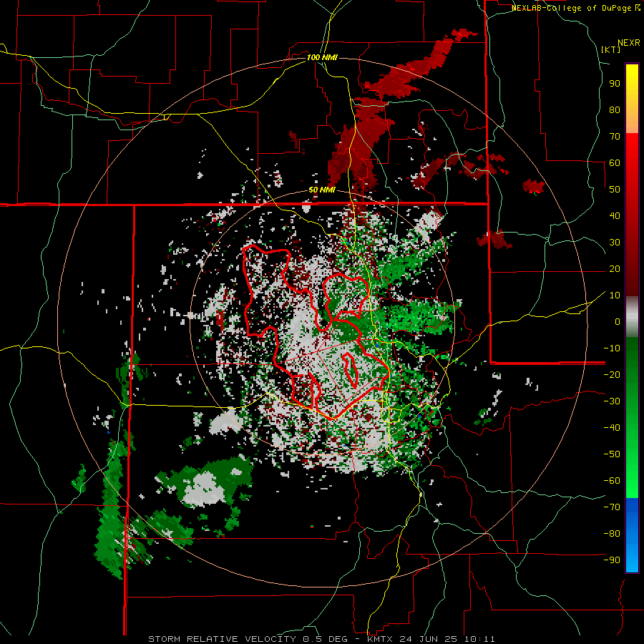Click the 50 value on velocity scale
Screen dimensions: 644x644
pyautogui.click(x=615, y=190)
